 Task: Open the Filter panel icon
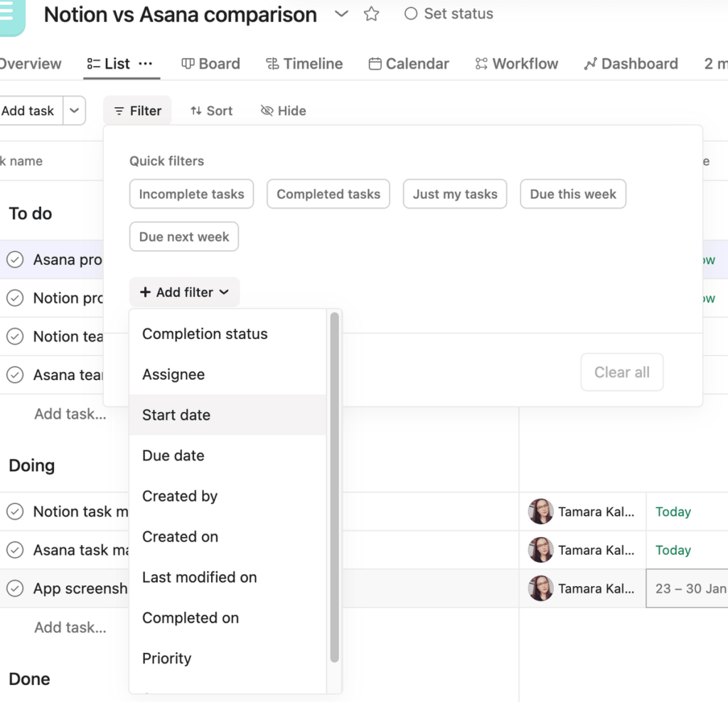tap(119, 110)
